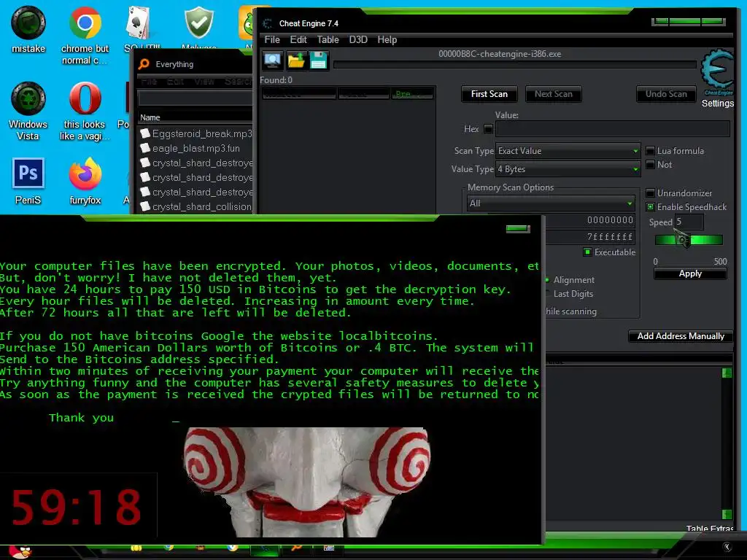Image resolution: width=747 pixels, height=560 pixels.
Task: Click the speedhack speed slider handle
Action: click(x=684, y=239)
